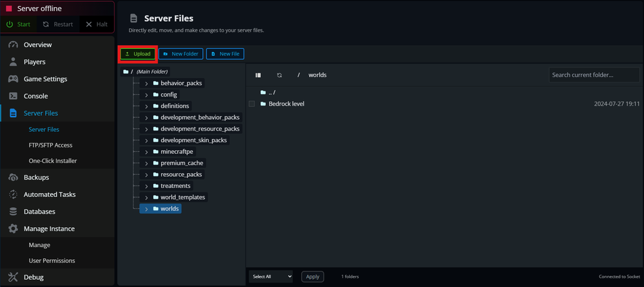This screenshot has height=287, width=644.
Task: Expand the behavior_packs folder chevron
Action: [x=146, y=84]
